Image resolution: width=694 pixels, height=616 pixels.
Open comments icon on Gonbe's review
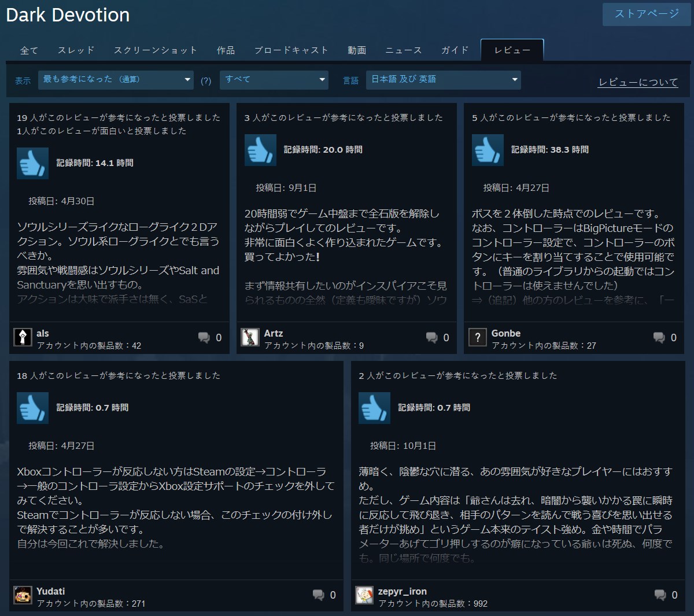659,338
